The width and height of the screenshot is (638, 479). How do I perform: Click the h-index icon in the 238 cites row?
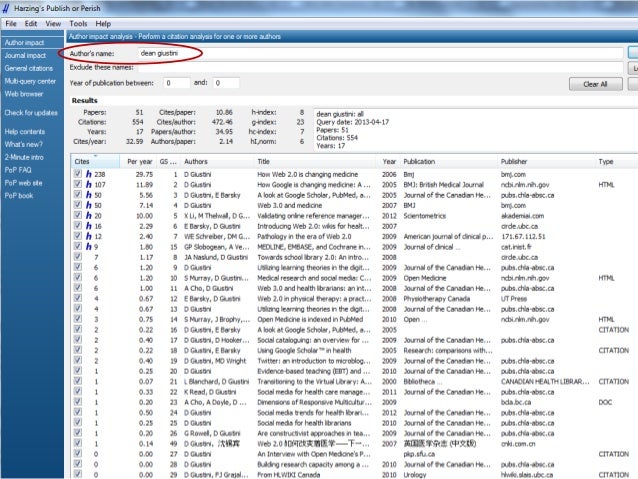coord(89,173)
